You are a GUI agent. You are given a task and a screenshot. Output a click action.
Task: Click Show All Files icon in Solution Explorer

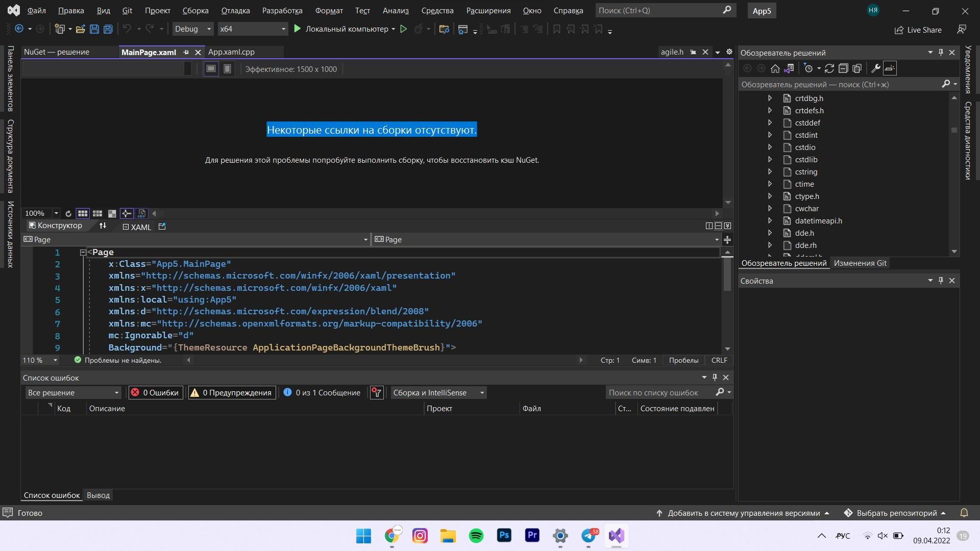[x=857, y=68]
